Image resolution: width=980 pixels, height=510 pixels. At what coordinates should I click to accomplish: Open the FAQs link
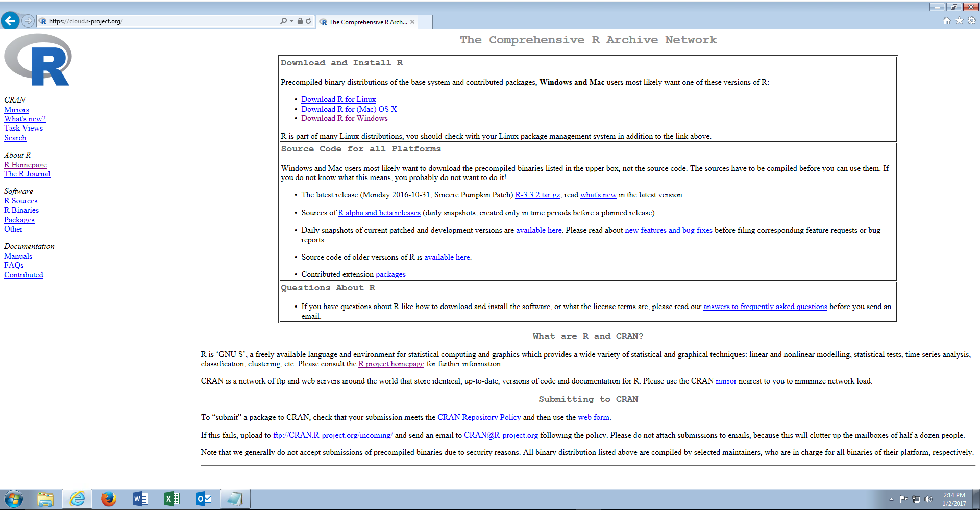14,265
